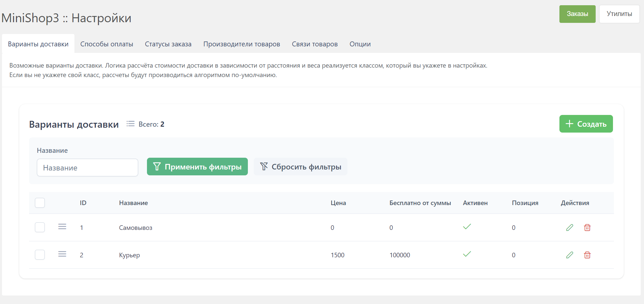This screenshot has width=644, height=304.
Task: Grab drag handle of Самовывоз row
Action: (62, 227)
